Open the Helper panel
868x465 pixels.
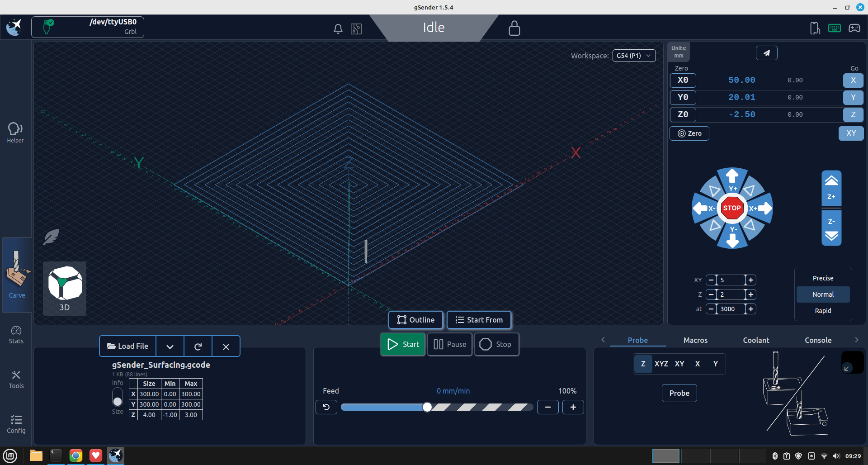click(15, 133)
